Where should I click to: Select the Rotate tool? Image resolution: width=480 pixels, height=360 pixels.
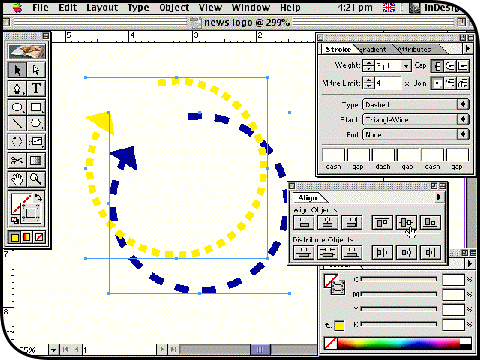coord(17,141)
